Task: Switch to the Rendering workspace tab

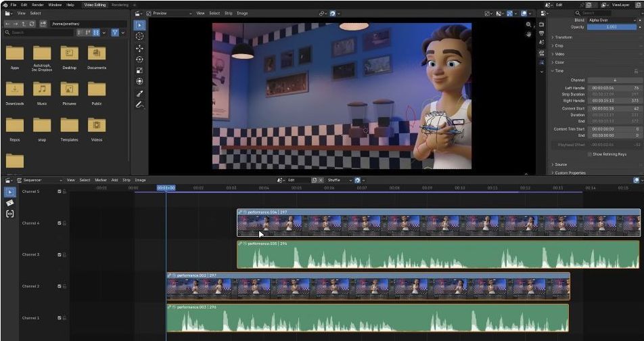Action: (x=119, y=5)
